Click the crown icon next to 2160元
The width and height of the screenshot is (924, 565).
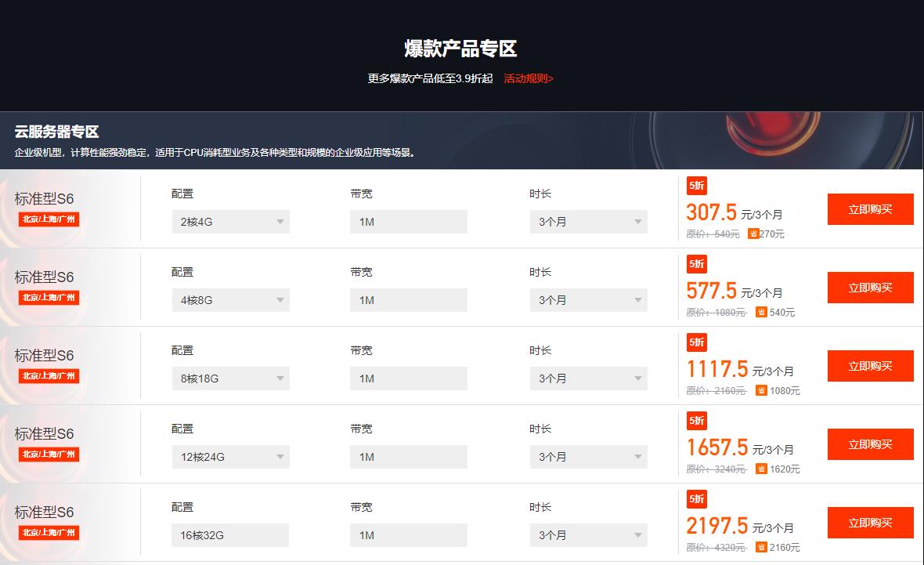coord(761,548)
